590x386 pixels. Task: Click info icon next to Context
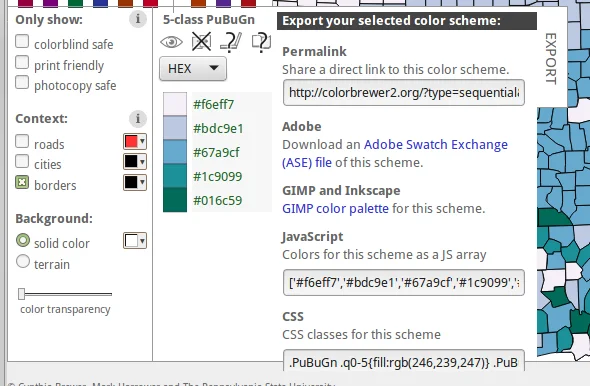pyautogui.click(x=138, y=119)
